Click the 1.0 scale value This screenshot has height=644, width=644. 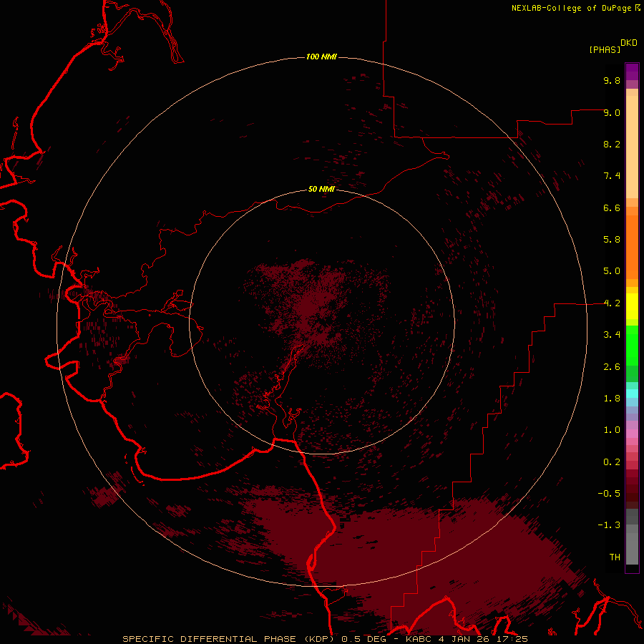pyautogui.click(x=612, y=430)
